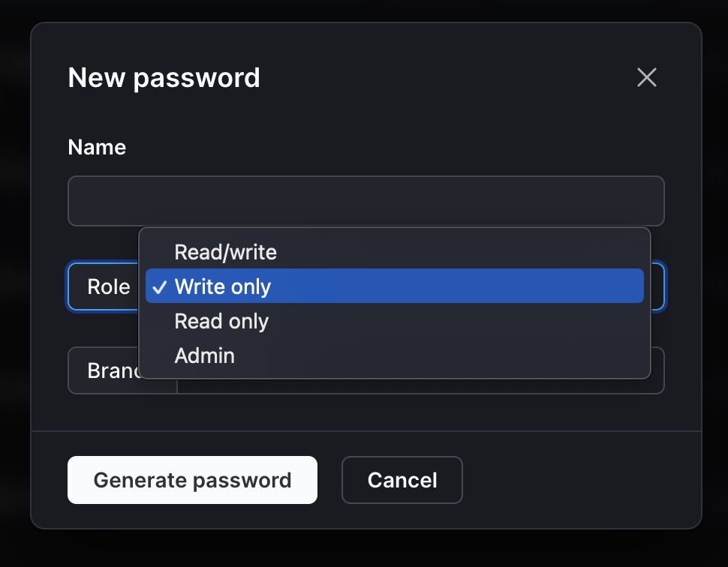
Task: Click the New password dialog title
Action: click(x=164, y=77)
